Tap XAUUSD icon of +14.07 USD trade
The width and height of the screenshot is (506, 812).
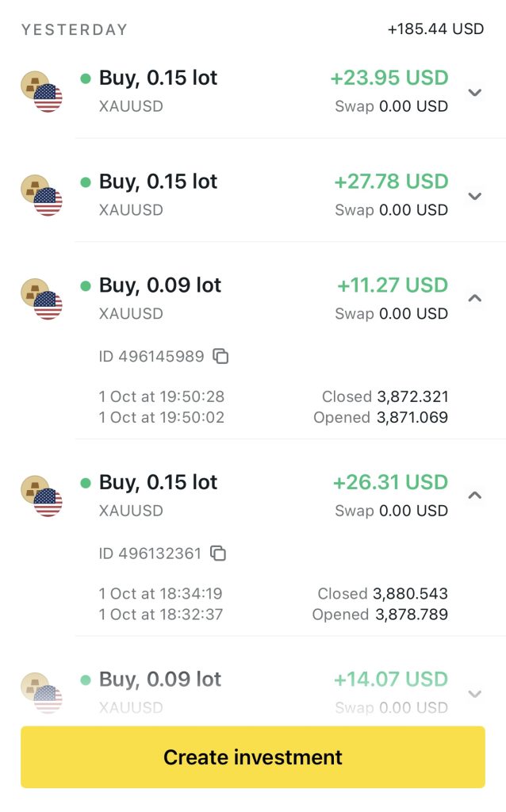pyautogui.click(x=41, y=692)
